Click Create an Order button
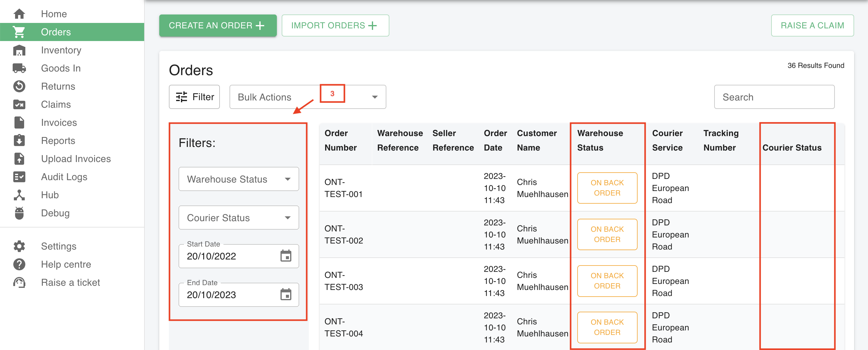868x350 pixels. pos(218,25)
